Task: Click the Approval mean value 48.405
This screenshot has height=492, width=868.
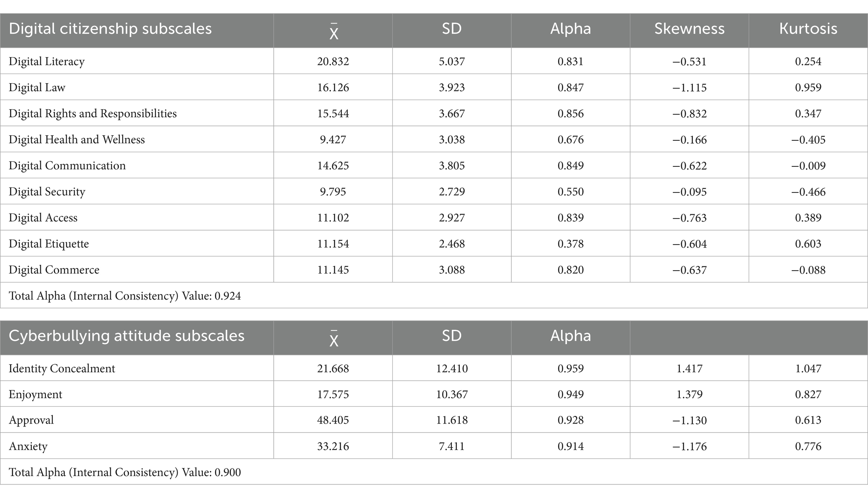Action: (333, 420)
